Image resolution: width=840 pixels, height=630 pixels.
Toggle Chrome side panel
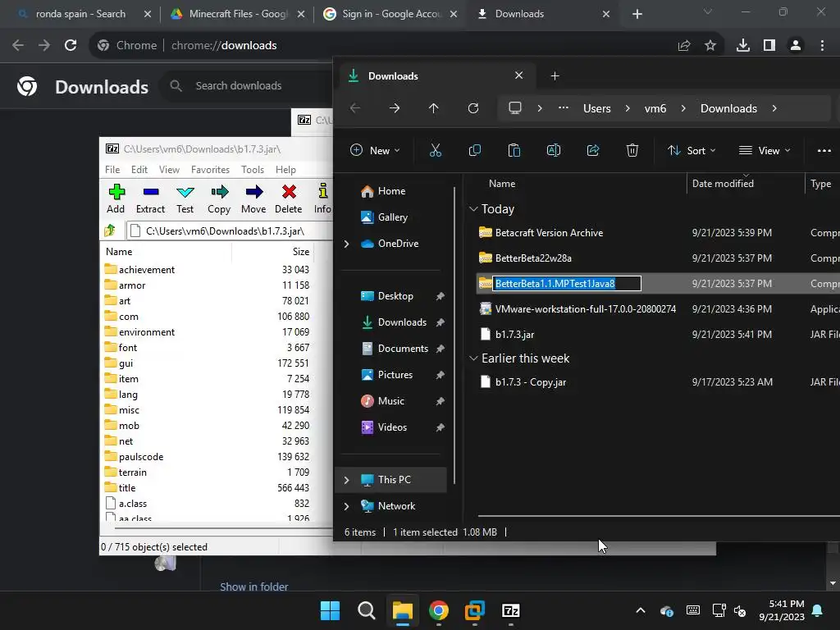pyautogui.click(x=769, y=46)
